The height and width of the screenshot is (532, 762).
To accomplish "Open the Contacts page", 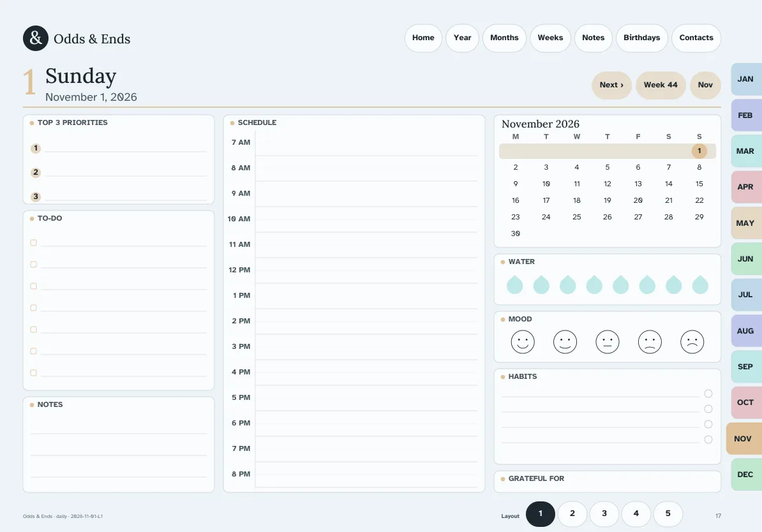I will [696, 38].
